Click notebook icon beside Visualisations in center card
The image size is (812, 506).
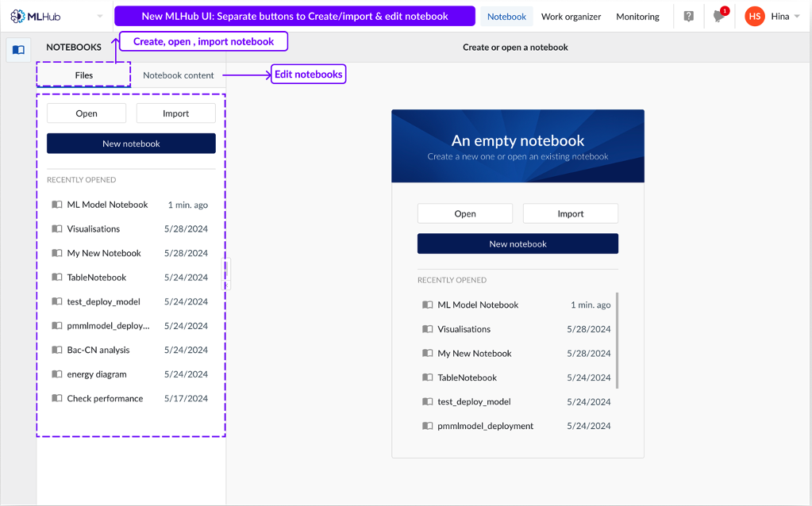(428, 329)
